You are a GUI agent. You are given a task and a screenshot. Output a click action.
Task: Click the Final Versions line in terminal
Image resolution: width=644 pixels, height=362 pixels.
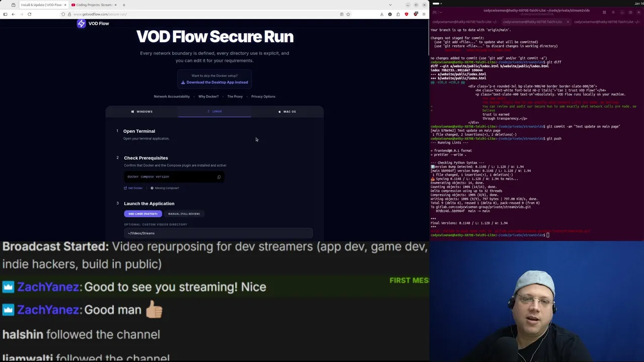click(469, 223)
